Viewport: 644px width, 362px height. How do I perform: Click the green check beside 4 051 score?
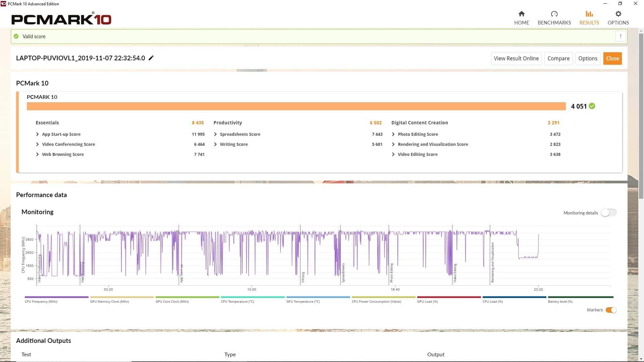click(592, 106)
